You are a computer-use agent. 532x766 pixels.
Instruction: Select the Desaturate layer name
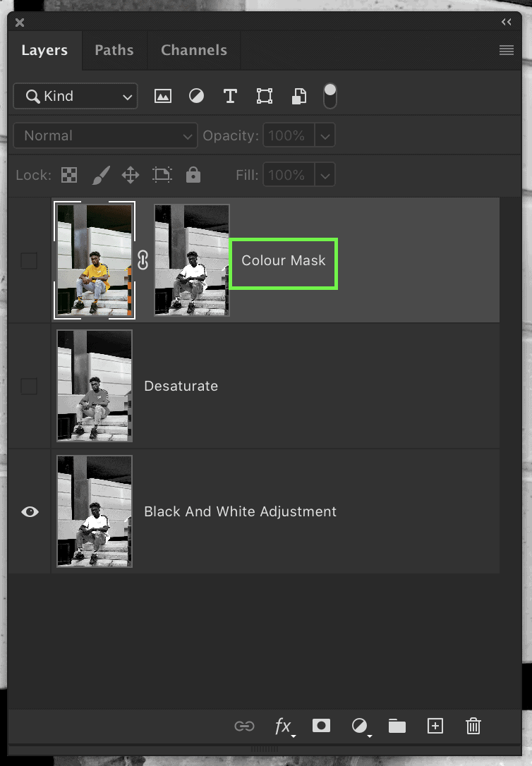[181, 386]
